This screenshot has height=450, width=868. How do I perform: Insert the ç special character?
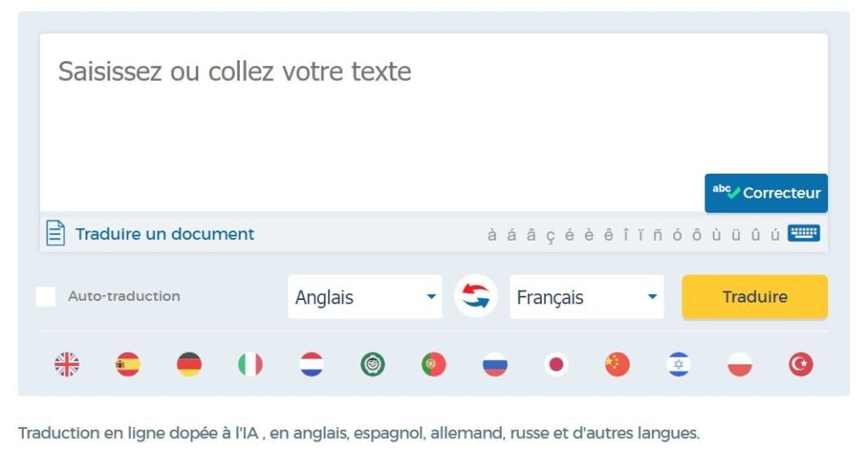coord(550,235)
